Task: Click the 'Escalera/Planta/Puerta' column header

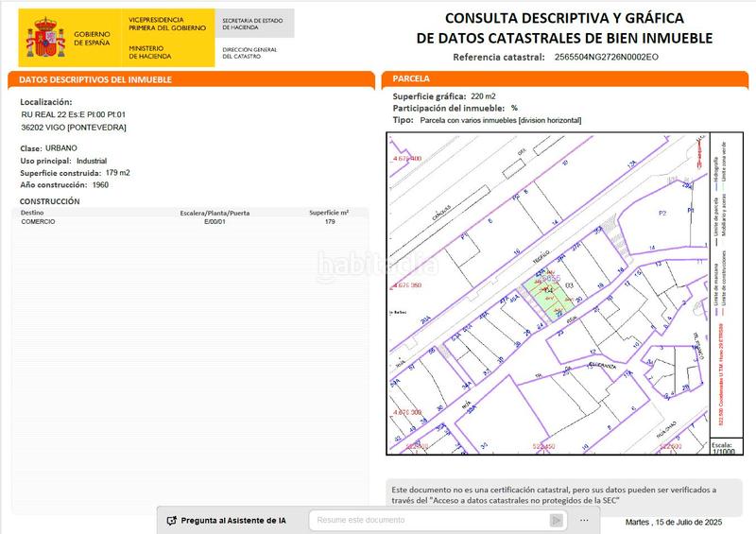Action: click(x=215, y=213)
